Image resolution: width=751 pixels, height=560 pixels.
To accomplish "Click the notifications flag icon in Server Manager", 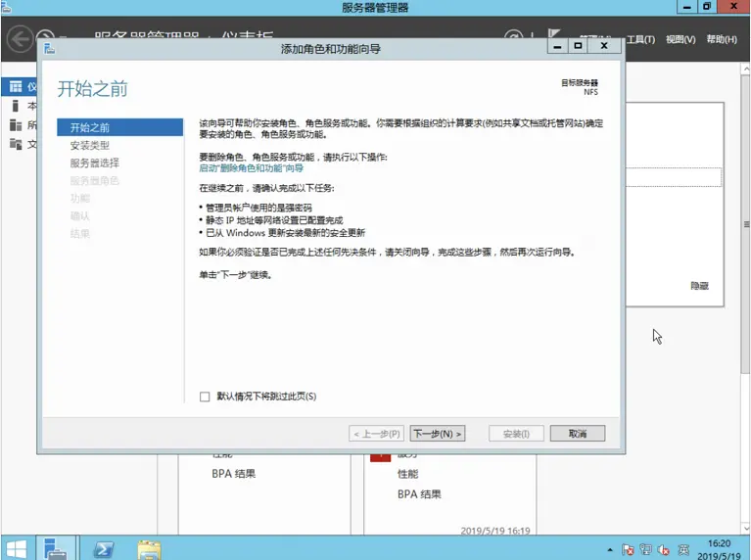I will click(x=554, y=33).
